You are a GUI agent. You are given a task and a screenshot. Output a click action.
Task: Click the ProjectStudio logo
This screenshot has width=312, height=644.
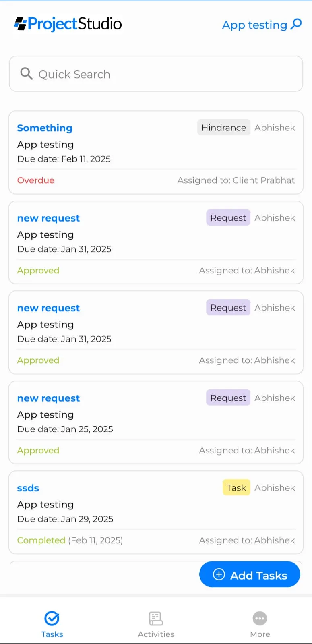coord(68,24)
